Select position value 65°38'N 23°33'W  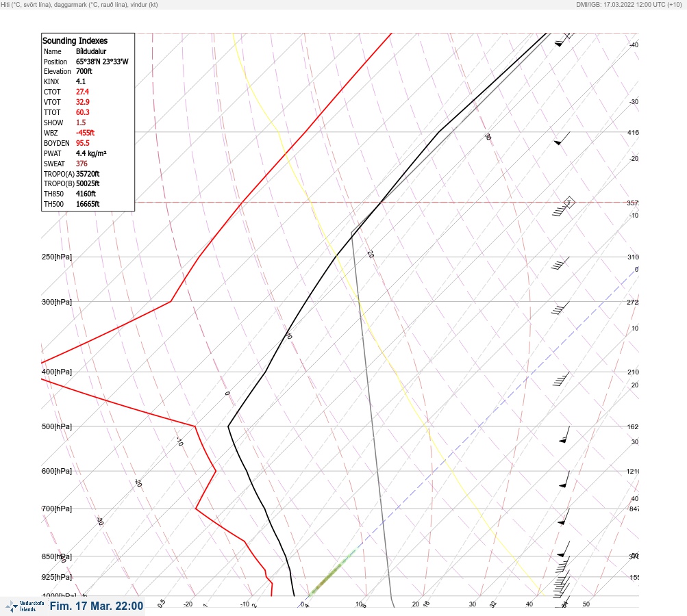click(x=102, y=62)
